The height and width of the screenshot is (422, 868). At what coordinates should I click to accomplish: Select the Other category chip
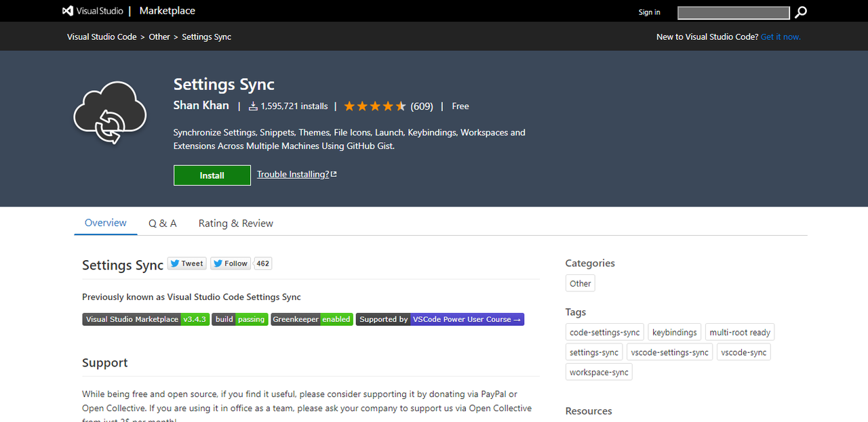580,284
